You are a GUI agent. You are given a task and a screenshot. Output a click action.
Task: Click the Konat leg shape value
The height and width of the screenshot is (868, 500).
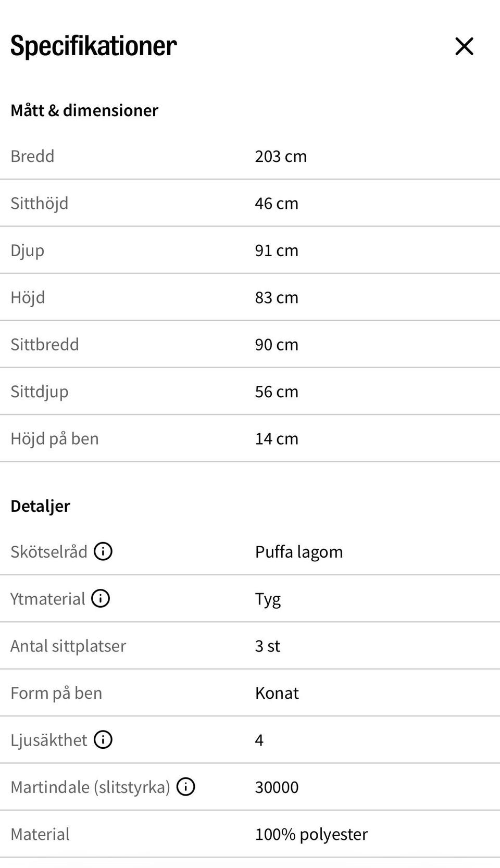(277, 693)
